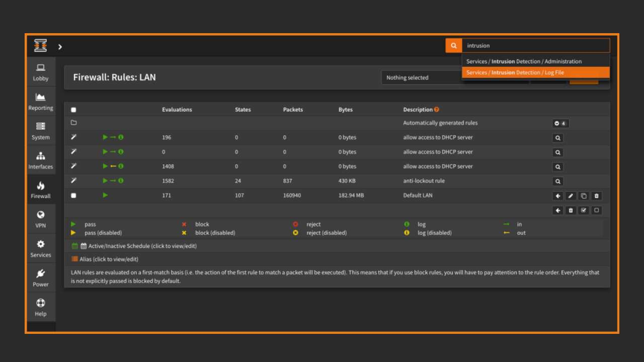Toggle the pass icon for Default LAN rule
644x362 pixels.
pyautogui.click(x=105, y=195)
